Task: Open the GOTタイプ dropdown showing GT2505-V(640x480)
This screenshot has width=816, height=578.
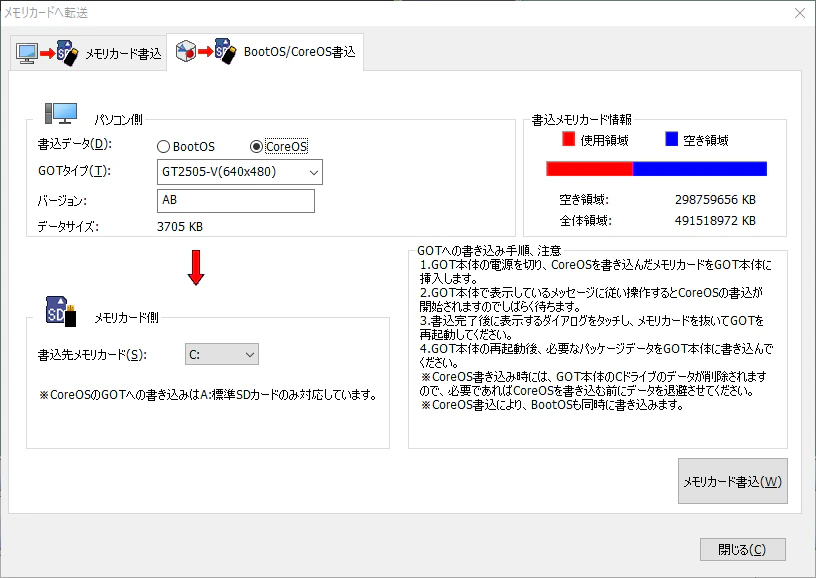Action: [240, 172]
